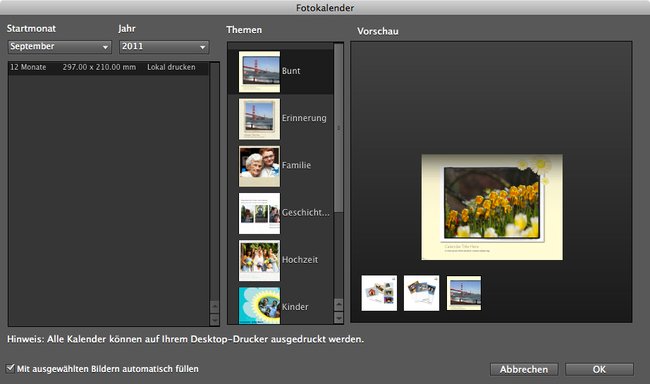The height and width of the screenshot is (384, 650).
Task: Click the Hochzeit theme label
Action: coord(300,260)
